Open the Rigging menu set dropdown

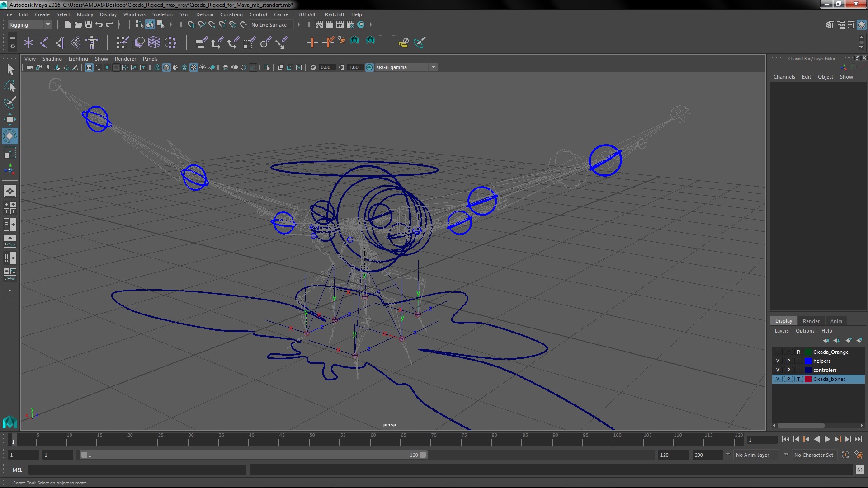(29, 25)
